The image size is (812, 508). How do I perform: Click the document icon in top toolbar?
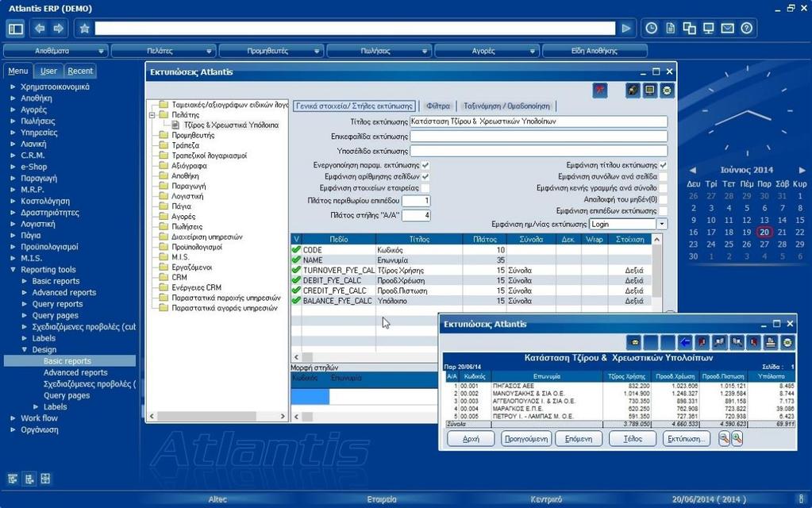tap(670, 29)
